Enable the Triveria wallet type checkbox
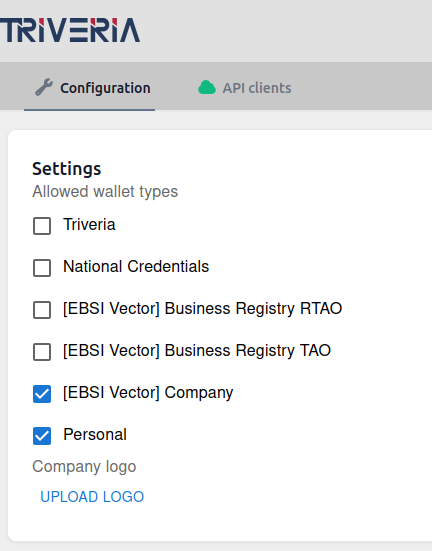This screenshot has width=432, height=551. tap(42, 226)
